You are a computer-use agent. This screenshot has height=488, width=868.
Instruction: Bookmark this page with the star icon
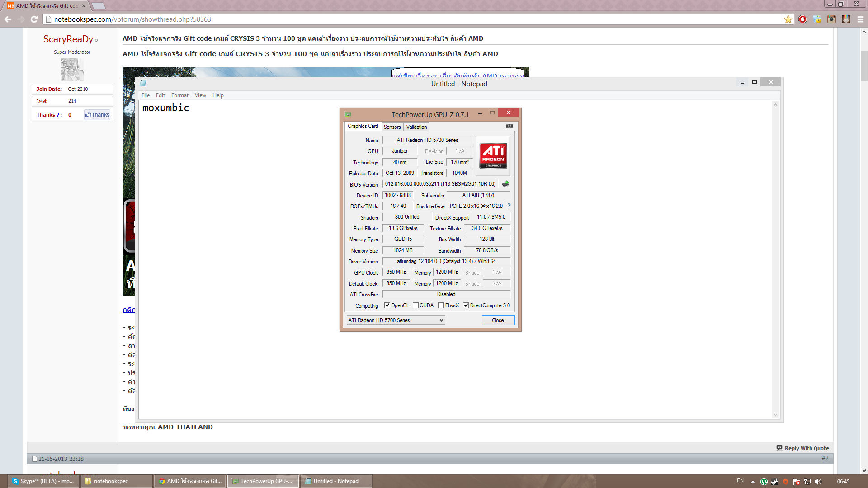pyautogui.click(x=788, y=19)
